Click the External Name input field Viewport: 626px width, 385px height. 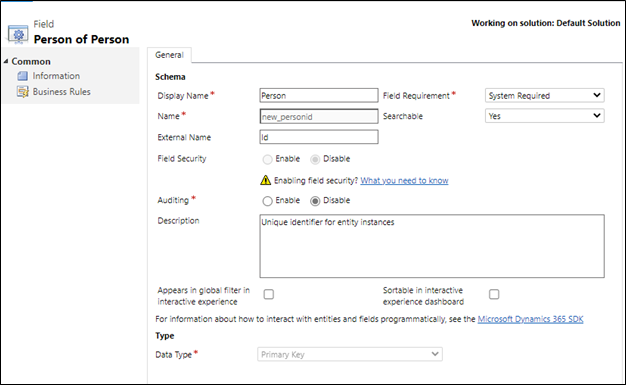click(319, 137)
